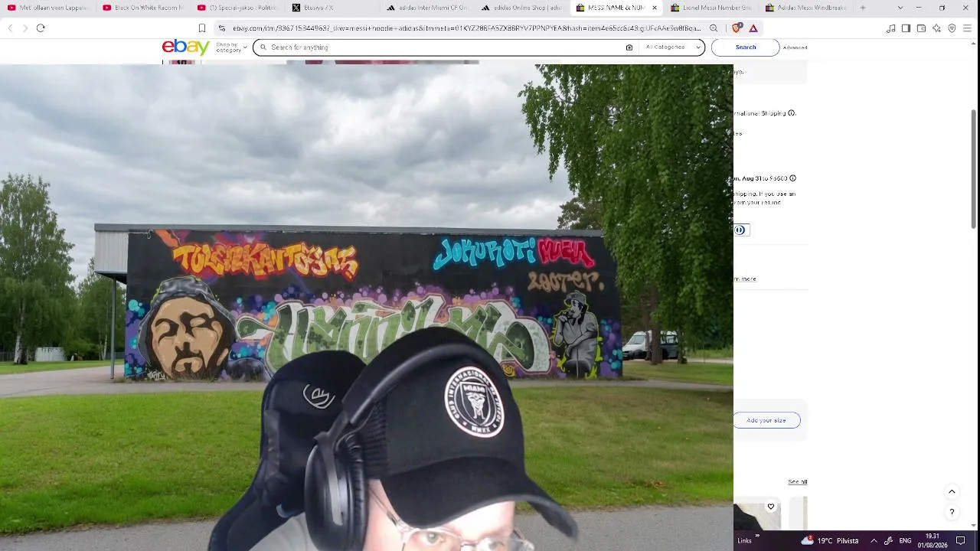
Task: Click the Diners Club payment icon
Action: [740, 230]
